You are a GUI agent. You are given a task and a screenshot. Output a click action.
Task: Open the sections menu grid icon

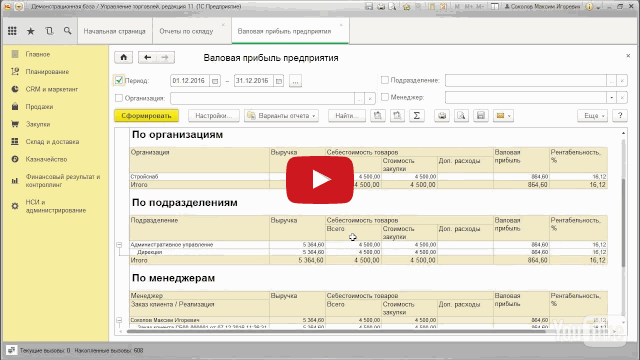point(12,31)
